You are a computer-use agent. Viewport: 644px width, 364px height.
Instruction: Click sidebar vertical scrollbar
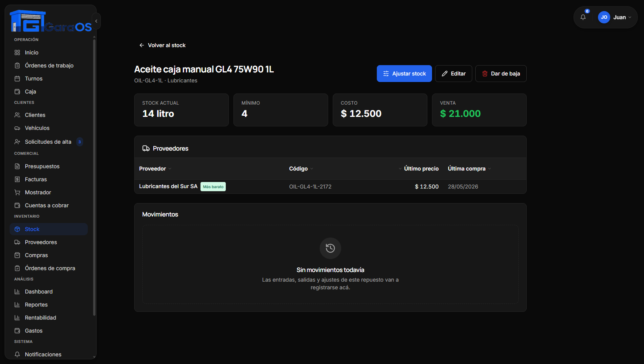(x=94, y=178)
